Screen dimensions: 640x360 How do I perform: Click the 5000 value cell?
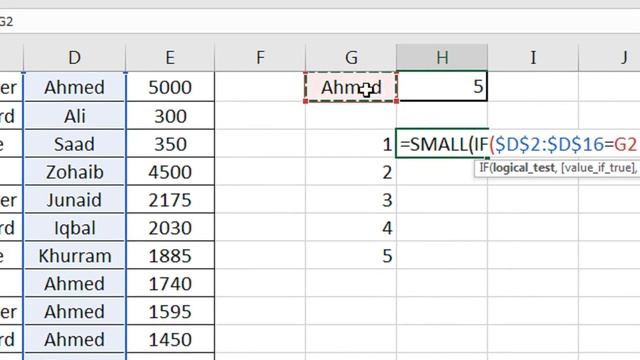pos(170,87)
